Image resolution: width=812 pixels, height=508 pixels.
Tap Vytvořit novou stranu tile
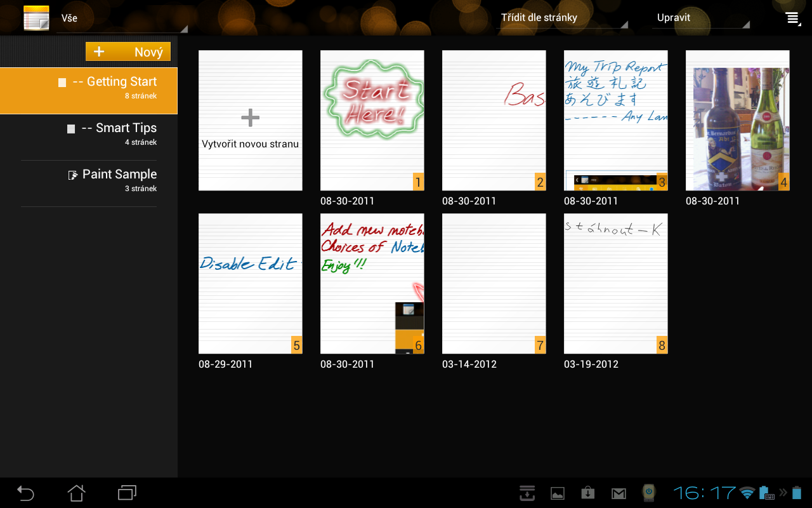[x=250, y=120]
